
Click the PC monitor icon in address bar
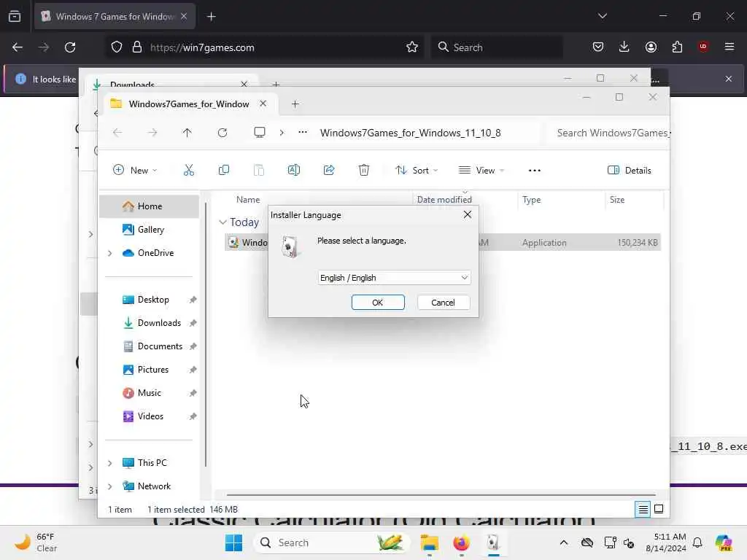[x=260, y=133]
